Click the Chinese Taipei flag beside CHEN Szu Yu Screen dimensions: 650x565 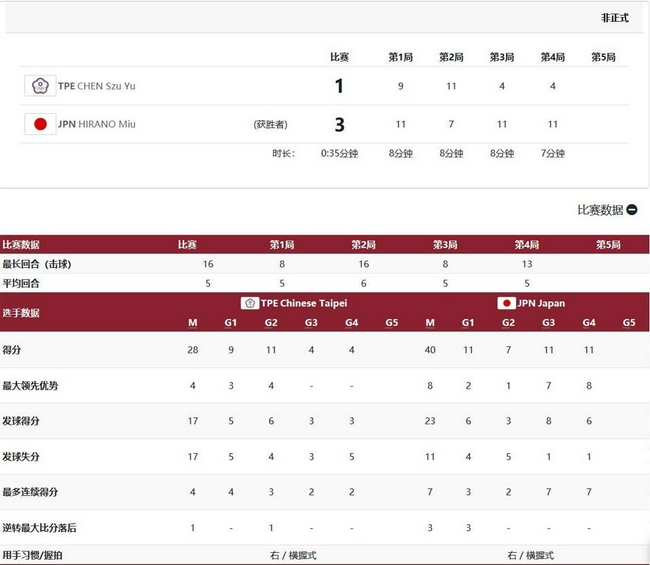pyautogui.click(x=40, y=86)
